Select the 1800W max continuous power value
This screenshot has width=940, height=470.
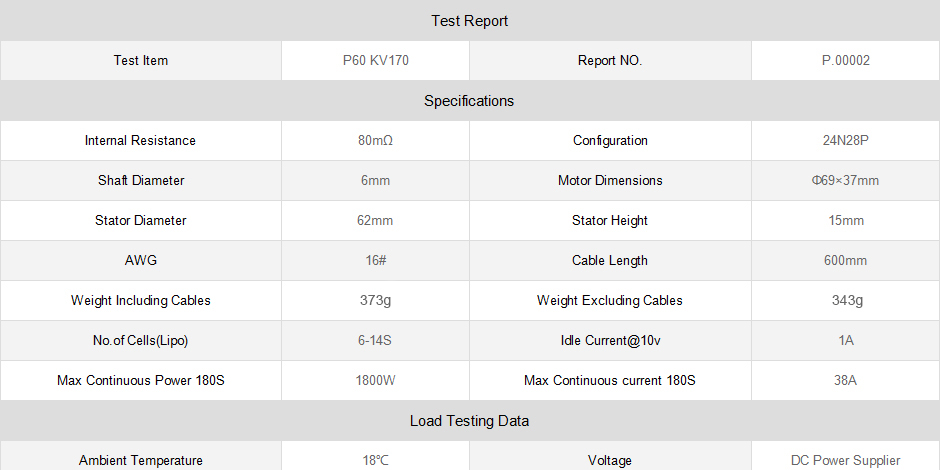pyautogui.click(x=375, y=381)
